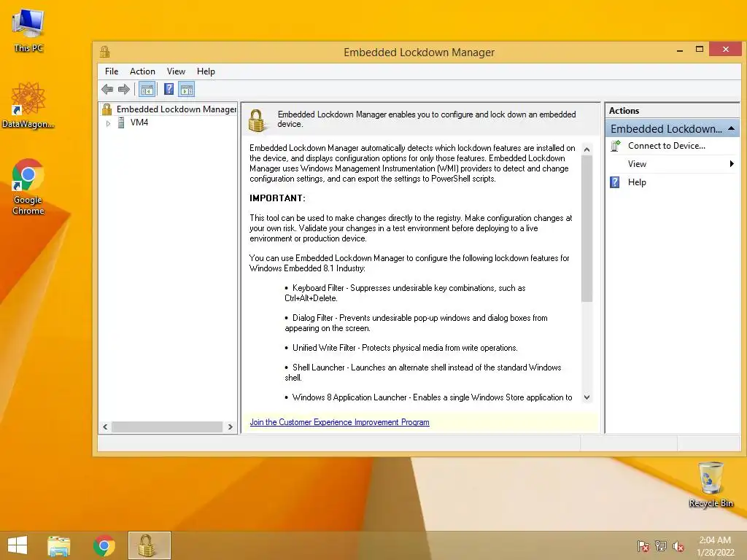Toggle the Show/Hide Console Tree toolbar icon
Image resolution: width=747 pixels, height=560 pixels.
147,89
